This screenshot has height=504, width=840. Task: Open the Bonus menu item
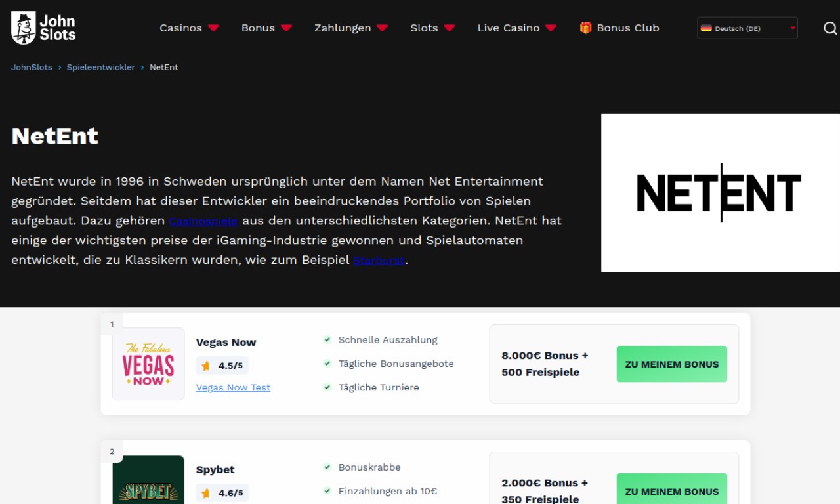click(258, 28)
